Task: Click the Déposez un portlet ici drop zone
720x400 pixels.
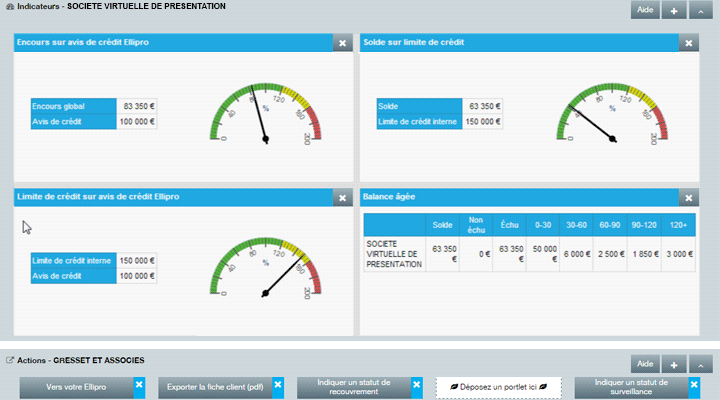Action: coord(498,388)
